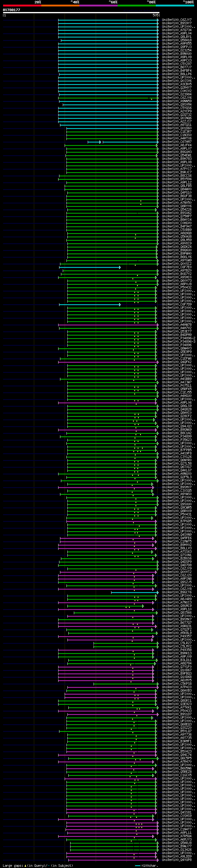This screenshot has width=197, height=868.
Task: Open hit UniRef100_A9PL04
Action: pos(177,33)
